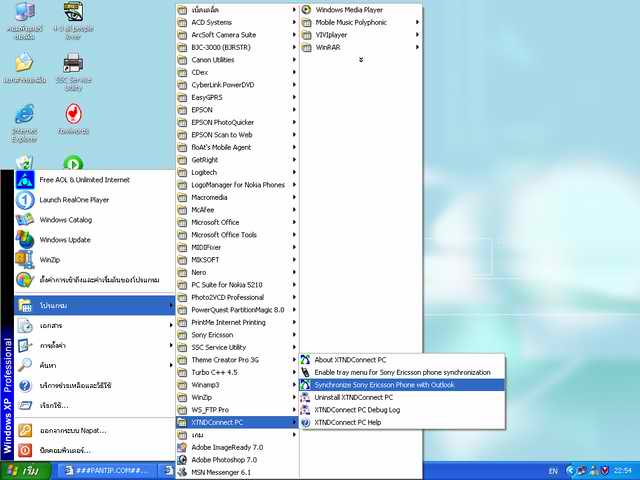The height and width of the screenshot is (480, 640).
Task: Click the Start button on taskbar
Action: coord(26,471)
